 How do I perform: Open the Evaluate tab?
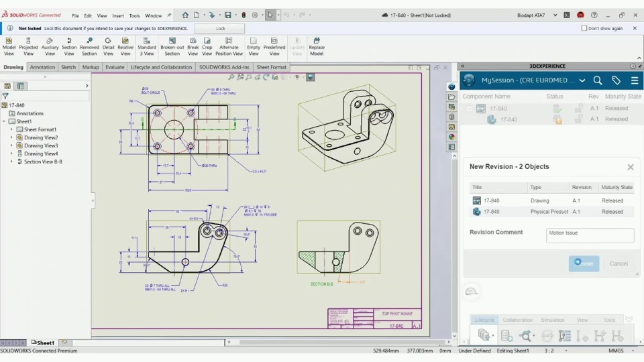[x=115, y=67]
